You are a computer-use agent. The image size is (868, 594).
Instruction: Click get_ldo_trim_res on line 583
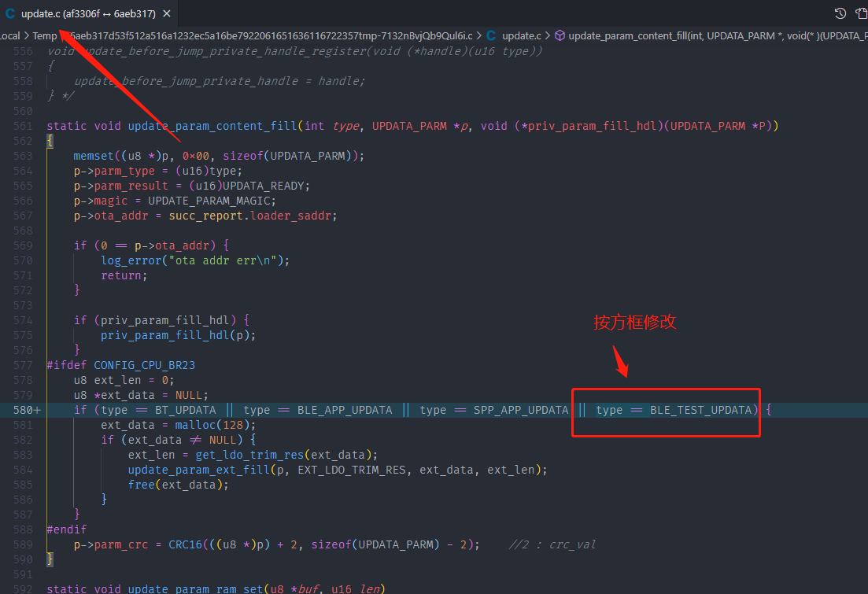click(249, 455)
